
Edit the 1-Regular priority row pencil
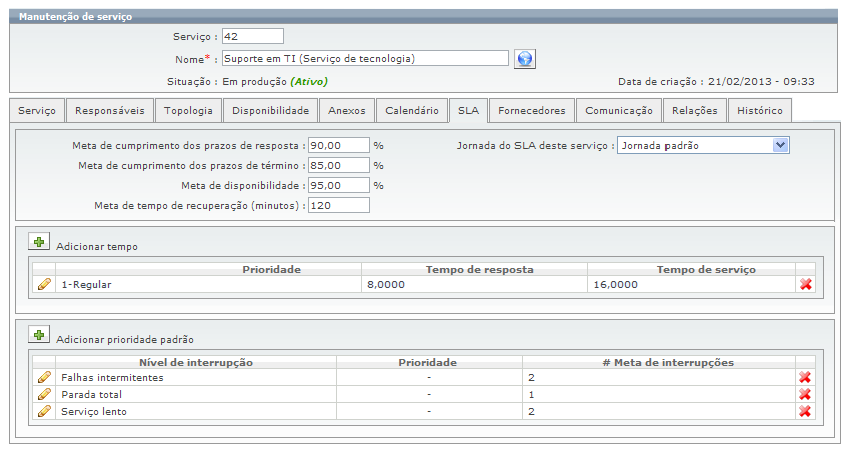click(x=44, y=285)
